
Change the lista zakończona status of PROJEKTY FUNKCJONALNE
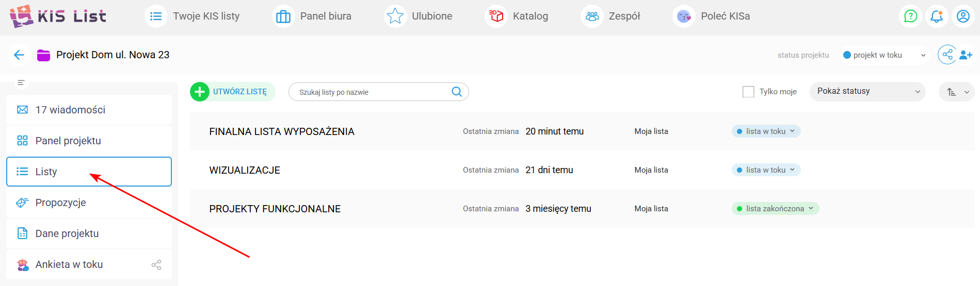[x=776, y=209]
